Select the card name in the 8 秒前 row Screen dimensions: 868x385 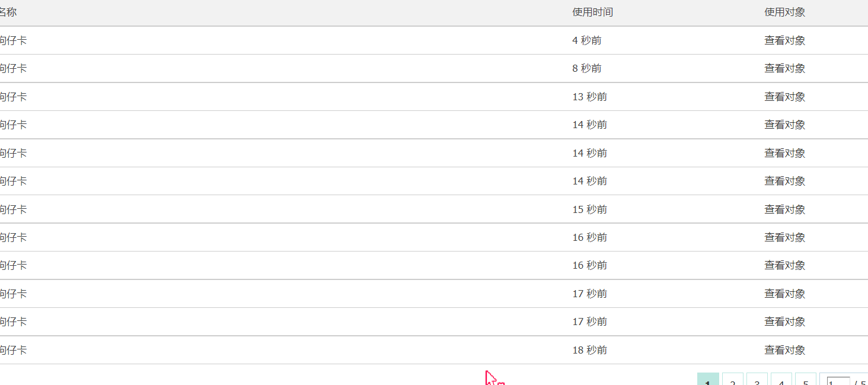[13, 68]
